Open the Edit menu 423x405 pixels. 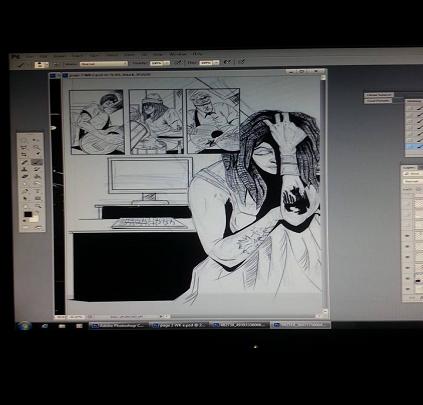(43, 56)
